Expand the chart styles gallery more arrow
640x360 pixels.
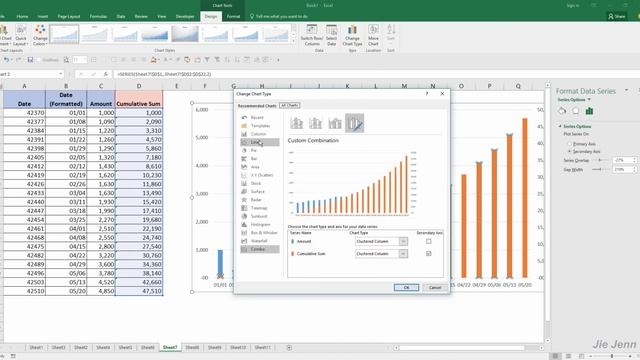(x=293, y=41)
